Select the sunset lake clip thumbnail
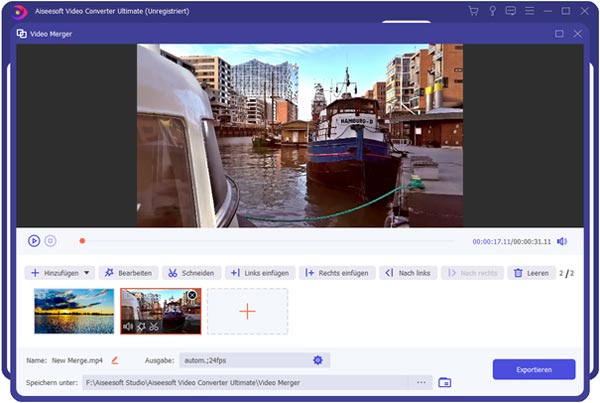This screenshot has width=600, height=403. 74,311
